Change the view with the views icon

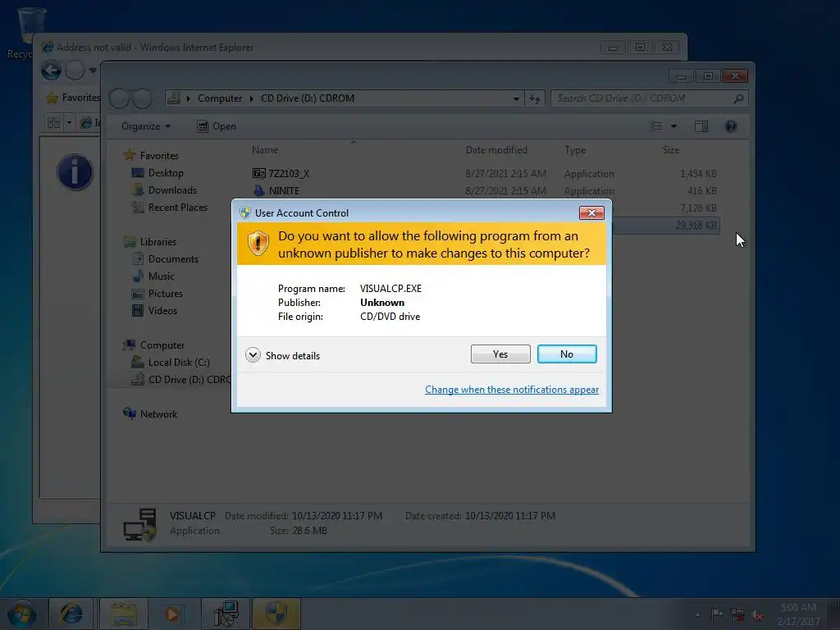[x=655, y=126]
